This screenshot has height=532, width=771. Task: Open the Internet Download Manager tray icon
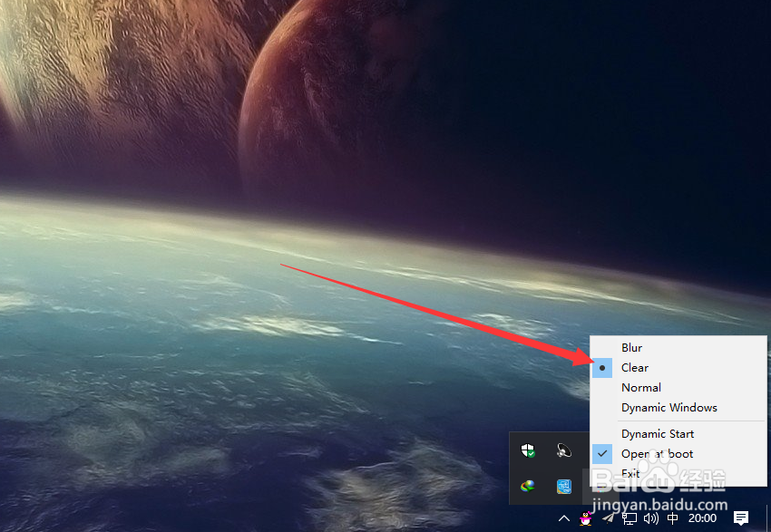click(528, 487)
